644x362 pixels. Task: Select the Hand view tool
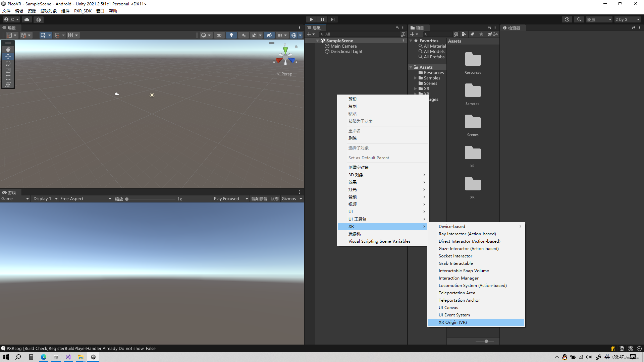point(8,49)
